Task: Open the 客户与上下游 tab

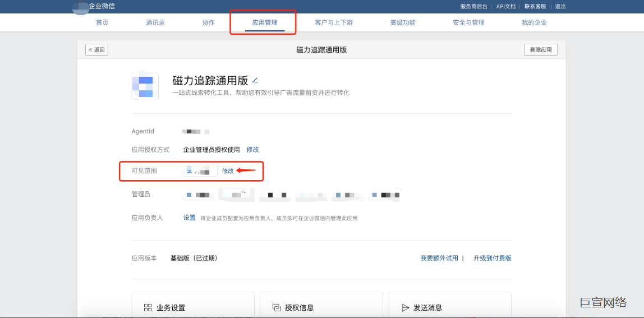Action: 333,22
